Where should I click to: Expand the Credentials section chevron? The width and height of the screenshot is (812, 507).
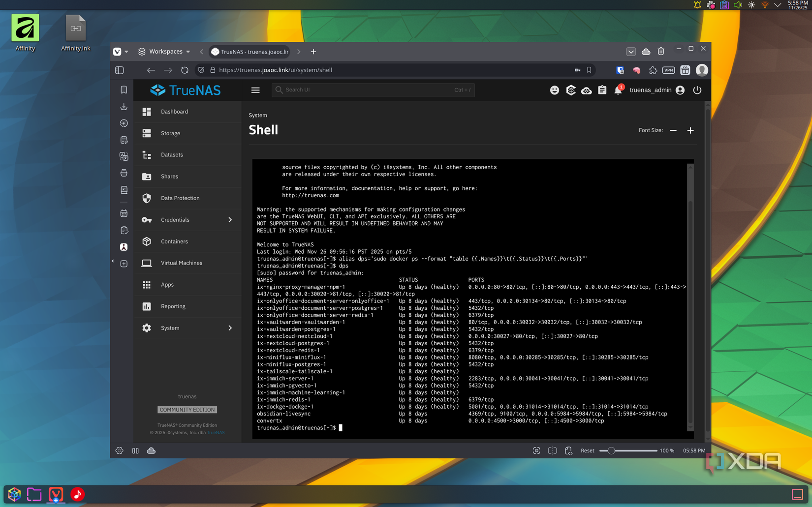pyautogui.click(x=230, y=220)
